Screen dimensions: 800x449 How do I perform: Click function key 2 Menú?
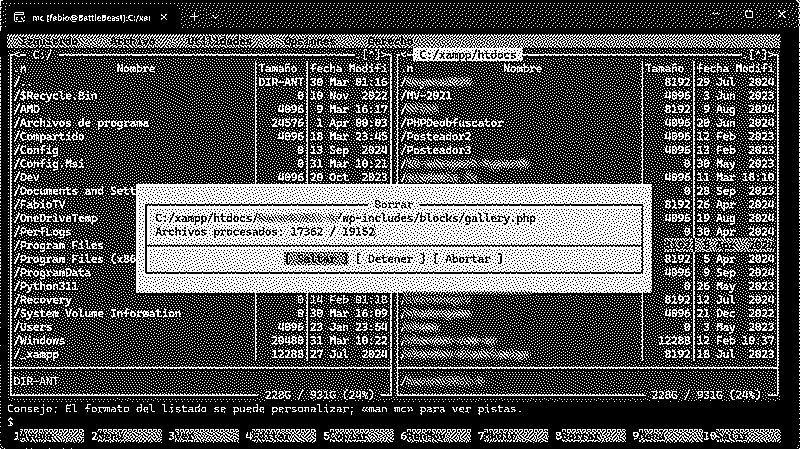(127, 436)
